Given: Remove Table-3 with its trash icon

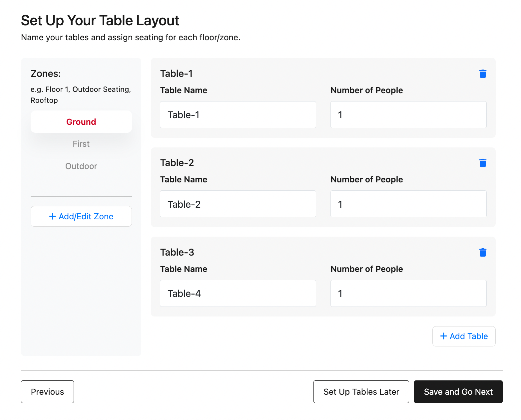Looking at the screenshot, I should click(x=483, y=252).
